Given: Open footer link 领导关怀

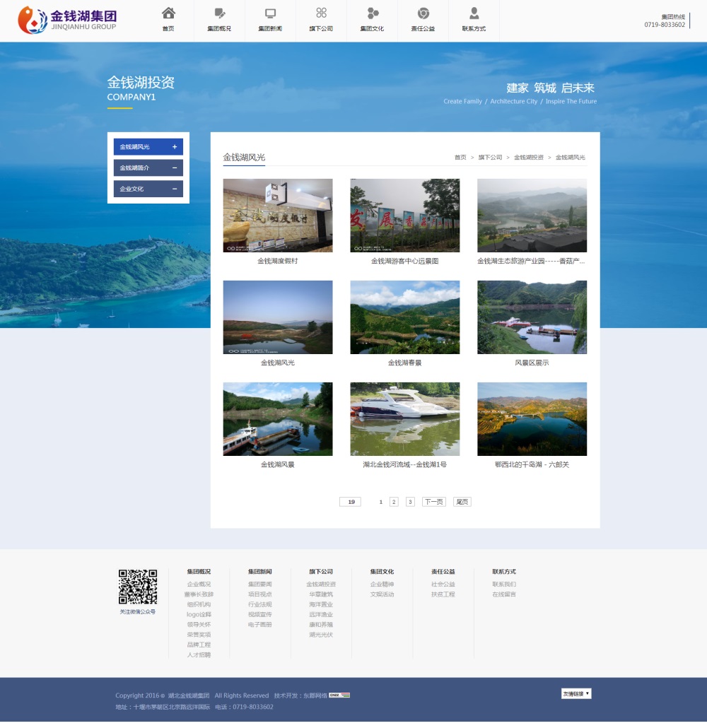Looking at the screenshot, I should click(199, 625).
